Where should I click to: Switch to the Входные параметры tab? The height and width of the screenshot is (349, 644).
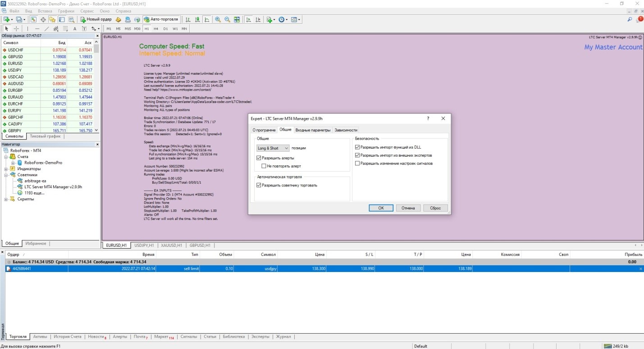[313, 130]
